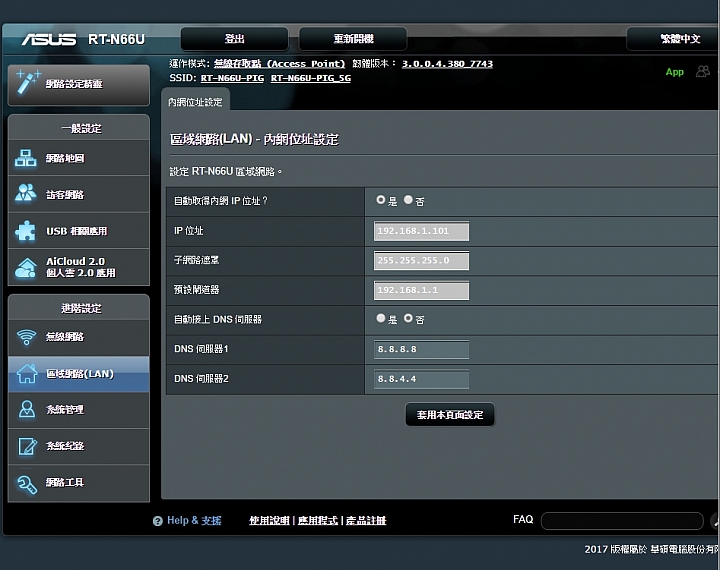Select 否 for automatic DNS server

click(x=408, y=318)
